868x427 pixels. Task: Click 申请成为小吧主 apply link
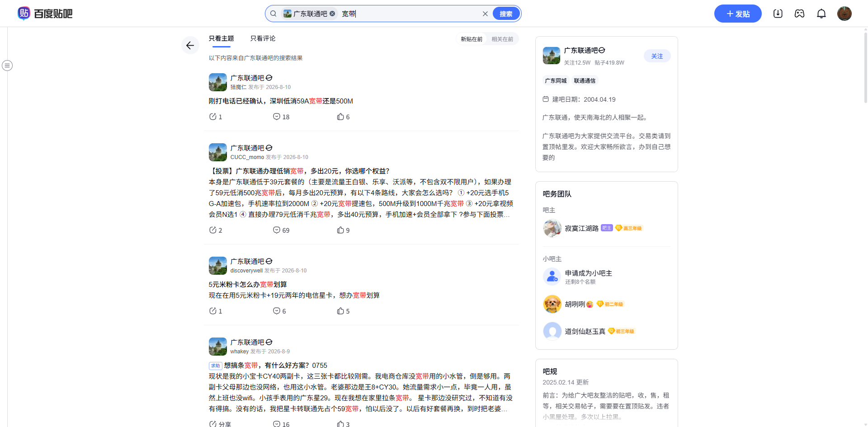589,273
